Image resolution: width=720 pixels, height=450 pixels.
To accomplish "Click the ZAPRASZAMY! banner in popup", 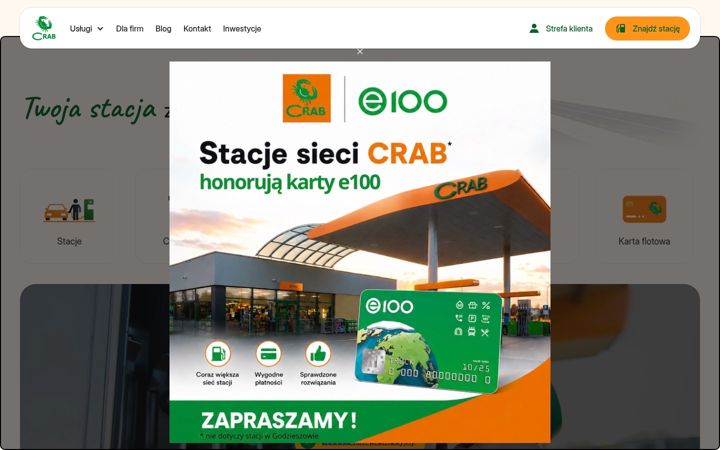I will pos(279,420).
